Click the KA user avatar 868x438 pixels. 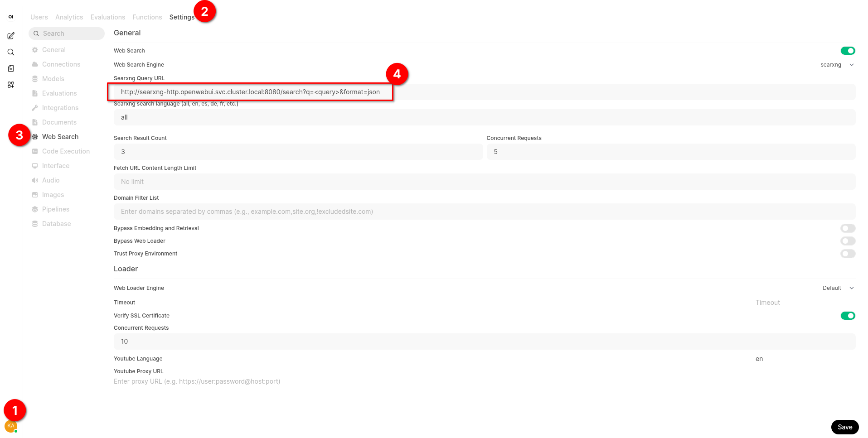click(x=11, y=426)
